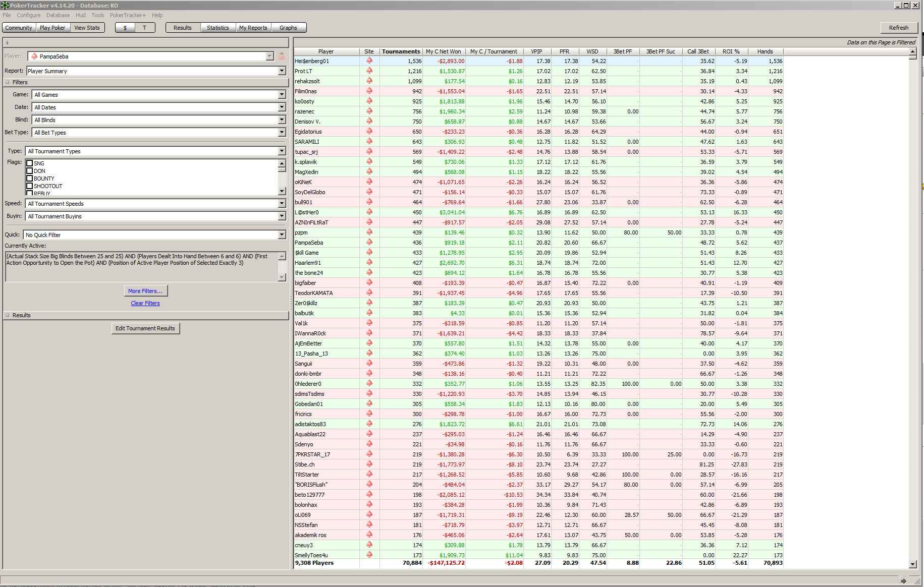Open the Play Poker tab
This screenshot has height=587, width=924.
click(52, 28)
